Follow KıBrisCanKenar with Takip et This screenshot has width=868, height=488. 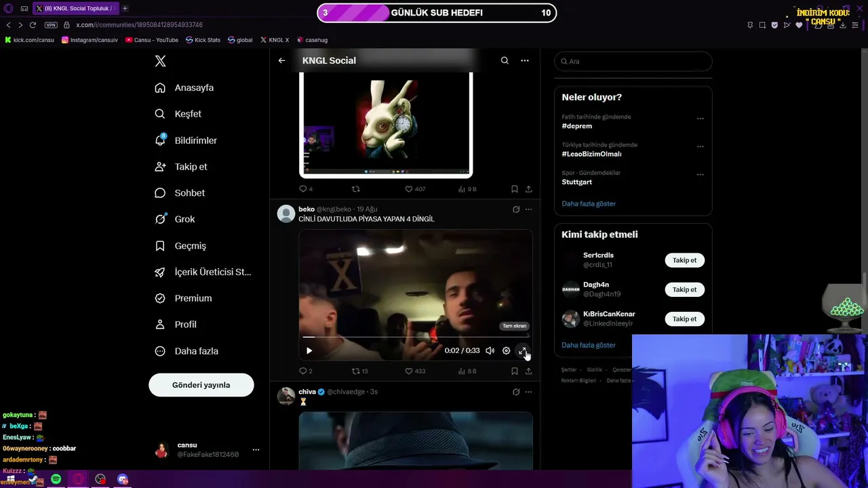tap(685, 319)
